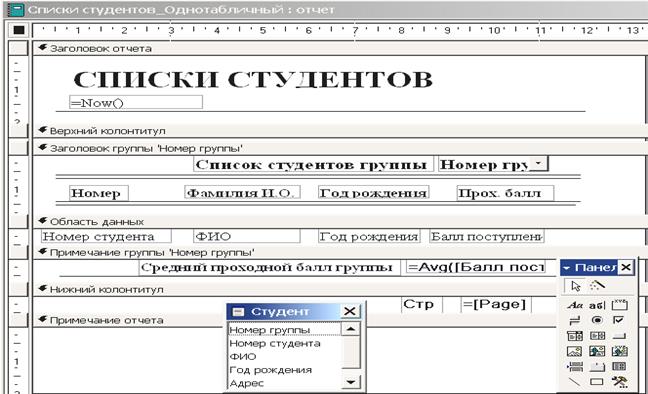
Task: Select the Верхний колонтитул section bar
Action: click(339, 131)
